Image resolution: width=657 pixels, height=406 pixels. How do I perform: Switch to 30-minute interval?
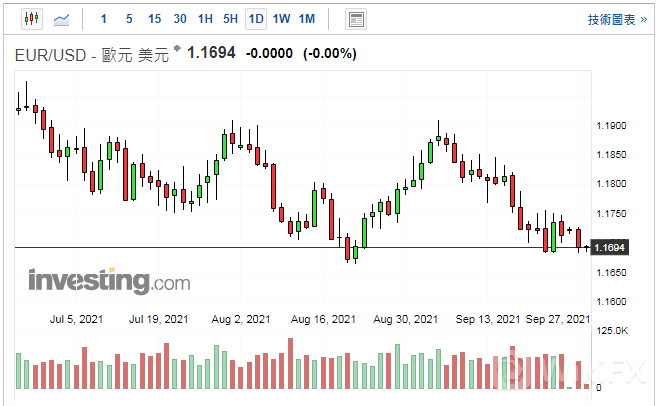[x=180, y=19]
